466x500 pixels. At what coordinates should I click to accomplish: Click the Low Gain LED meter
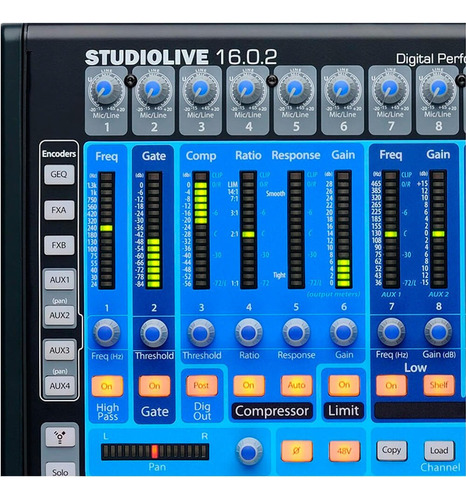[x=438, y=229]
